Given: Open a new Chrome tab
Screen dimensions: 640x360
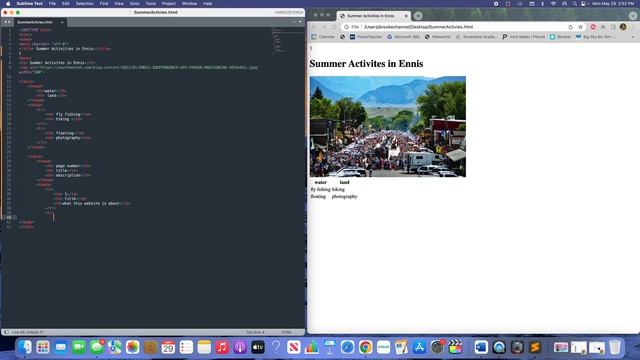Looking at the screenshot, I should 418,16.
